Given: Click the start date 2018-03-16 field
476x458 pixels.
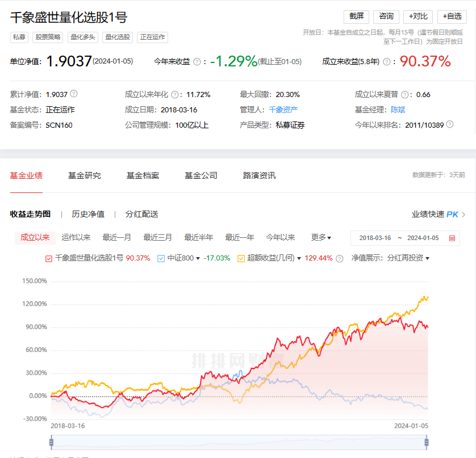Looking at the screenshot, I should pos(375,238).
